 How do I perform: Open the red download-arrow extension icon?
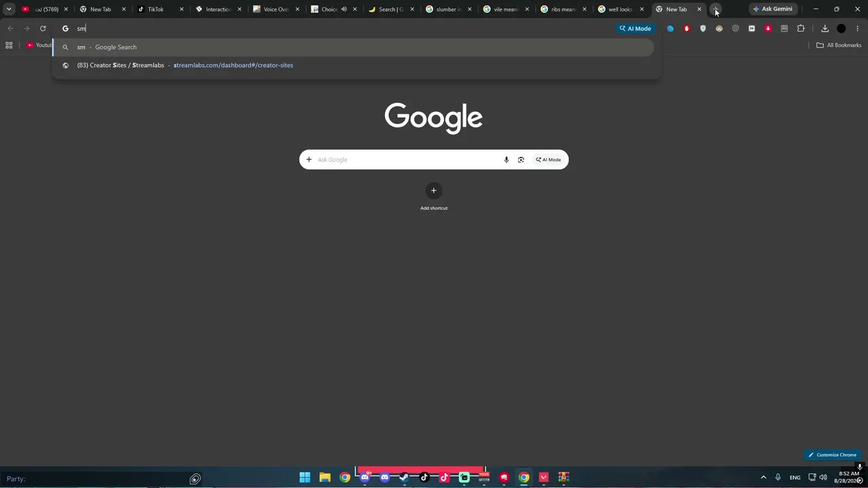pyautogui.click(x=768, y=28)
